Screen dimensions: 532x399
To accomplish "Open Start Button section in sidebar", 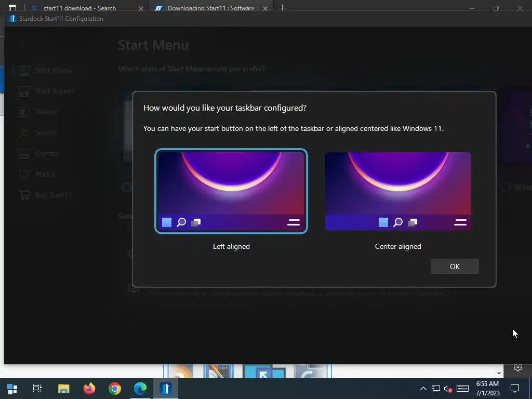I will [54, 91].
